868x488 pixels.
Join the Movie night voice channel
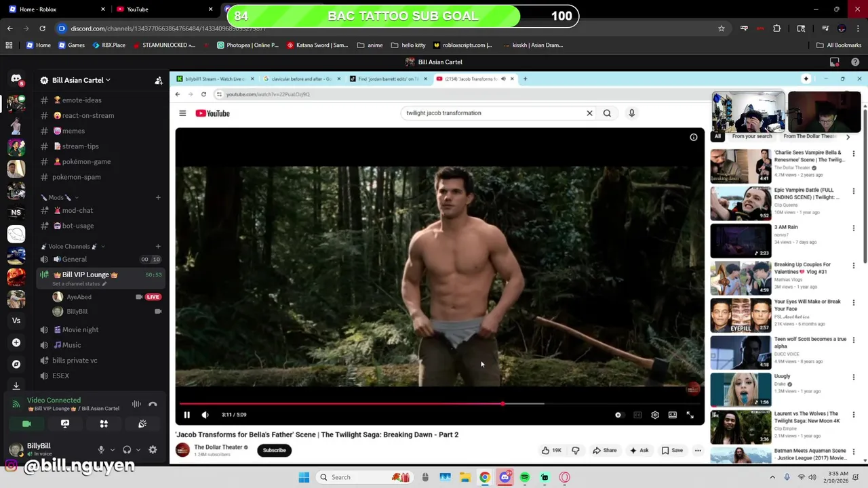click(x=100, y=329)
